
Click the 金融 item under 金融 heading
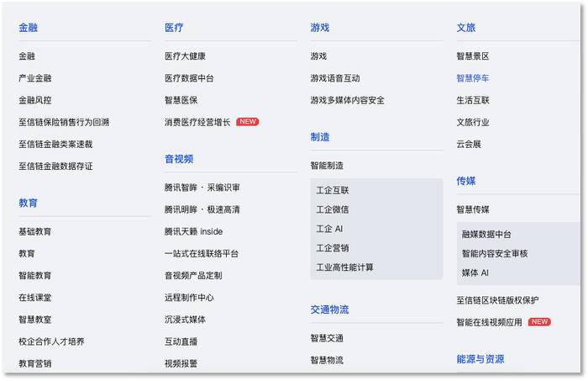[27, 56]
